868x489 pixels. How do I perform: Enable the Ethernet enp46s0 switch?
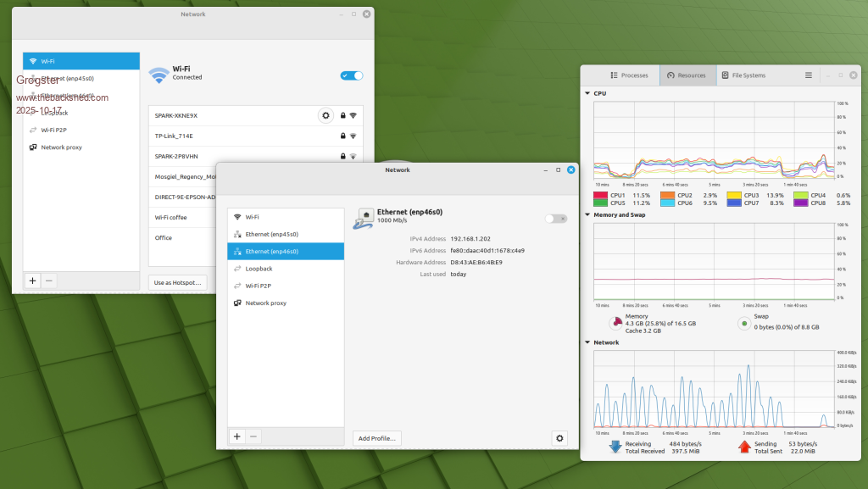coord(556,218)
